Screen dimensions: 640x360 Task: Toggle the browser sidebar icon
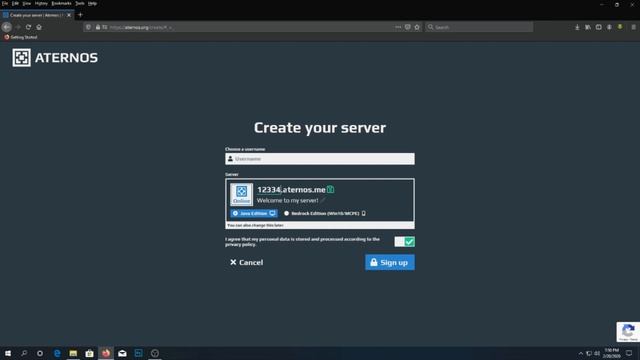tap(598, 27)
